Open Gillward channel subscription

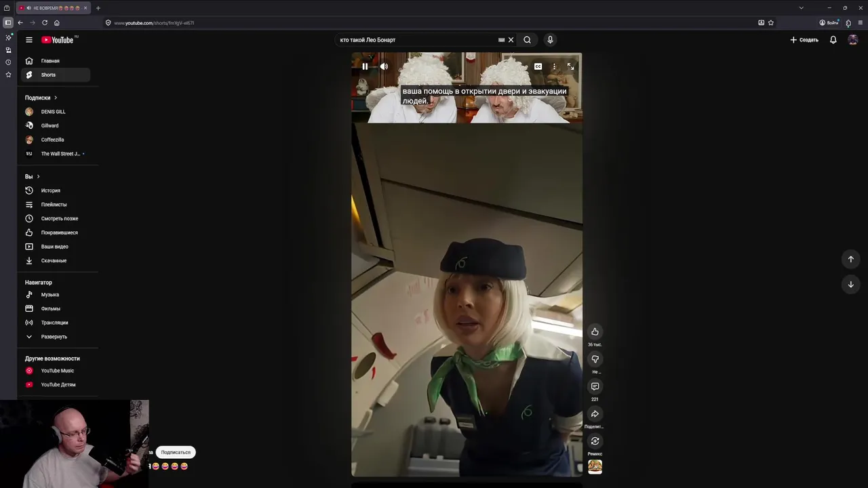tap(56, 125)
